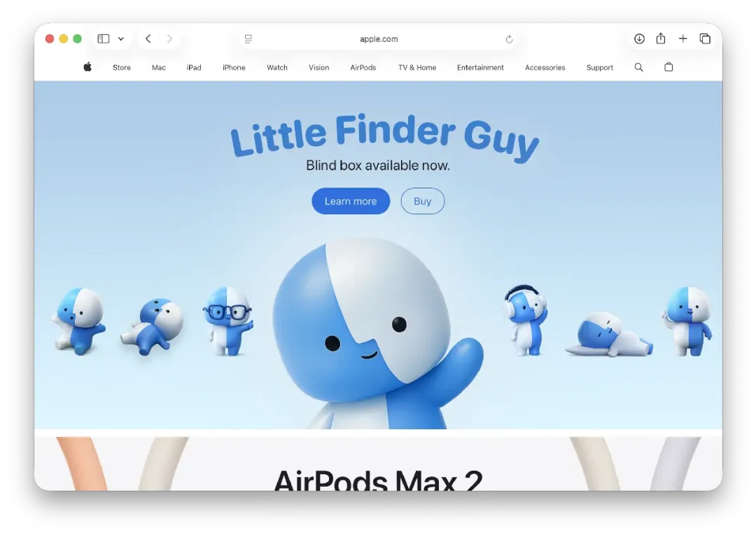Image resolution: width=756 pixels, height=535 pixels.
Task: Click the apple.com address field
Action: click(379, 39)
